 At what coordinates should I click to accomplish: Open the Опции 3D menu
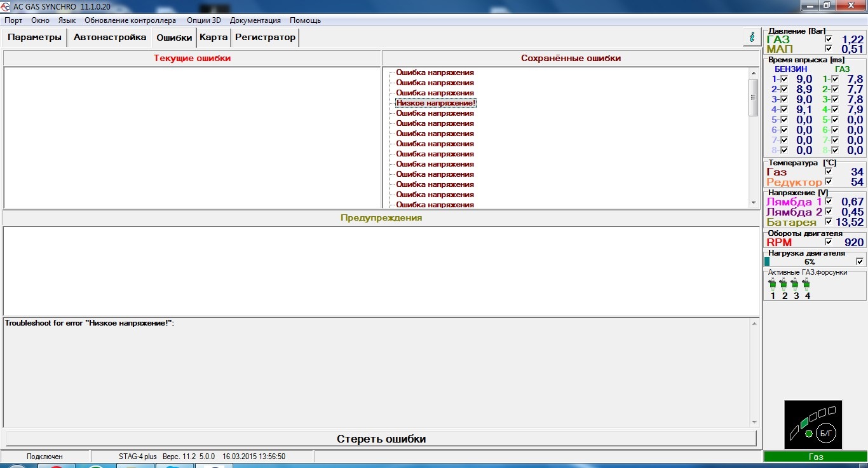[204, 20]
